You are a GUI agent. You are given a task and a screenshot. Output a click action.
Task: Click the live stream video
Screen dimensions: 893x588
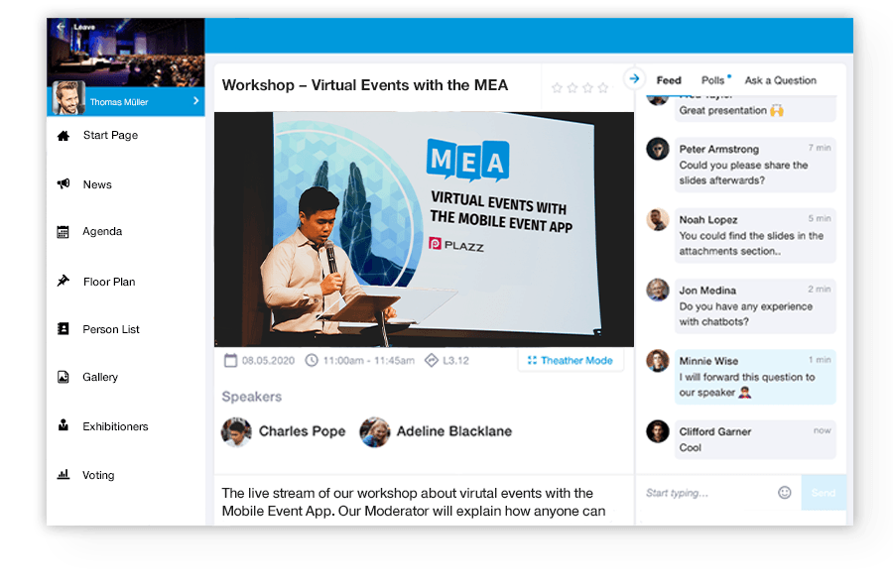[424, 229]
